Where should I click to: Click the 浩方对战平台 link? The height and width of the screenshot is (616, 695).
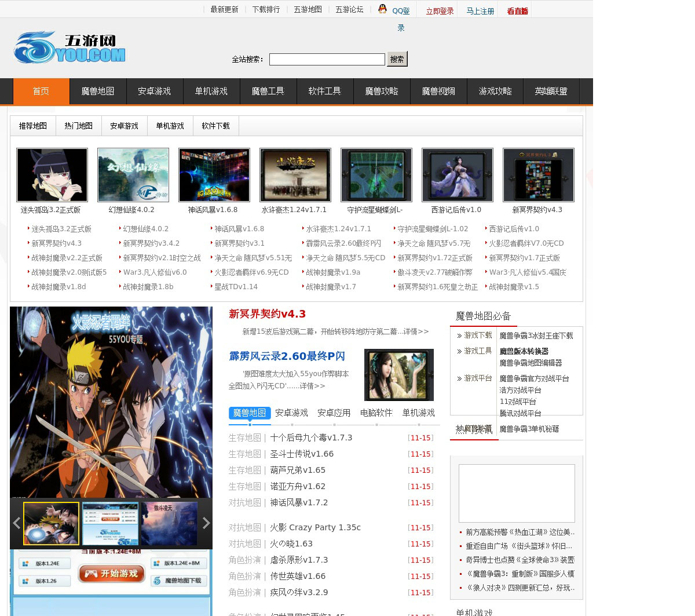521,391
